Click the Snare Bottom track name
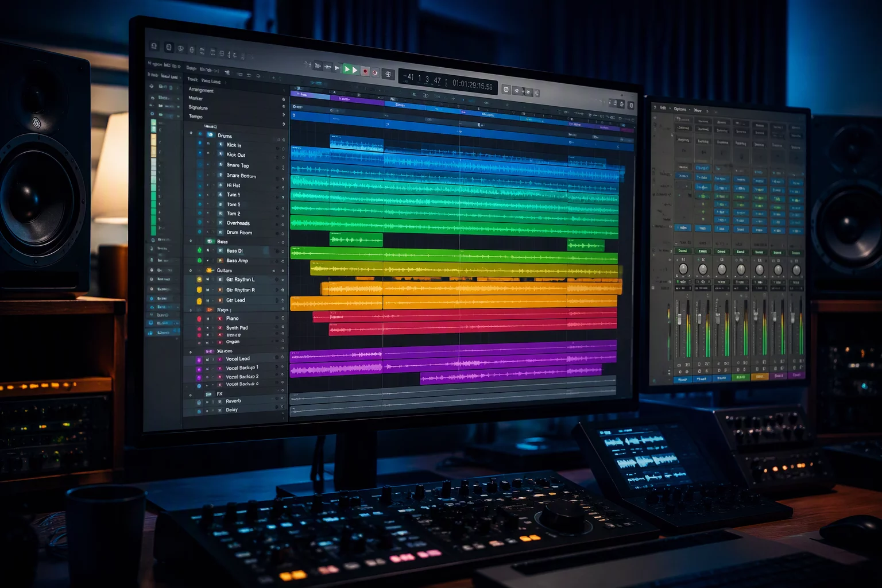Viewport: 882px width, 588px height. tap(241, 176)
